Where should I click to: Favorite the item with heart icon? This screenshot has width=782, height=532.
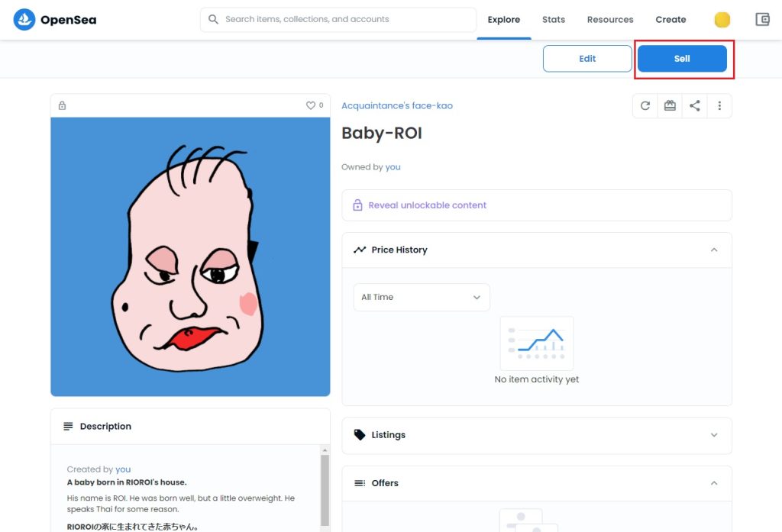tap(310, 105)
